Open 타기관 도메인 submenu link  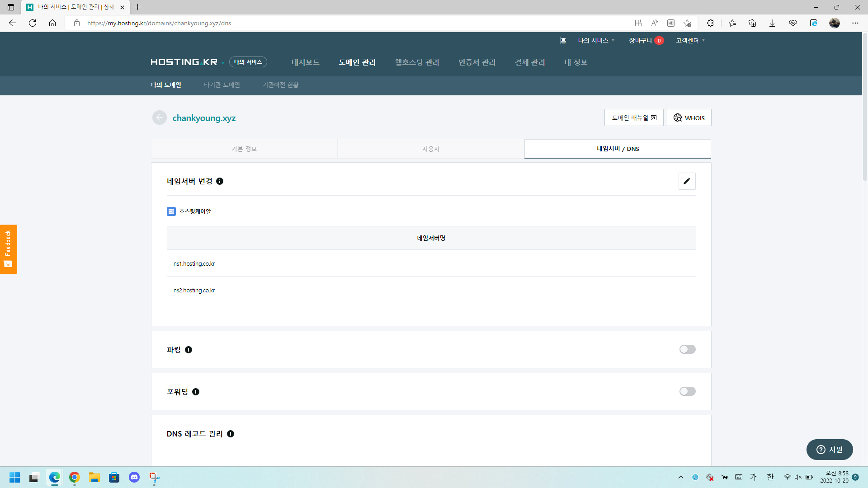pos(222,85)
